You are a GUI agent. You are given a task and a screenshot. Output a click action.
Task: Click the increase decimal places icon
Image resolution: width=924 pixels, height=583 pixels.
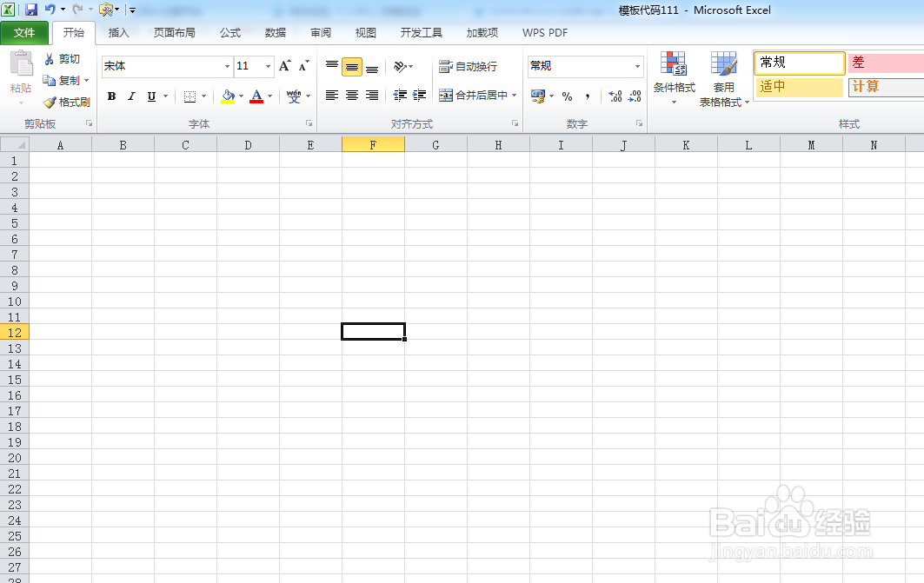pos(615,96)
